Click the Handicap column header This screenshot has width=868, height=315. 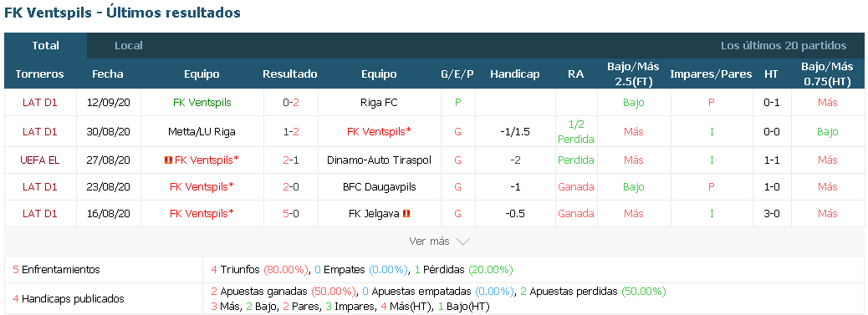click(x=515, y=74)
